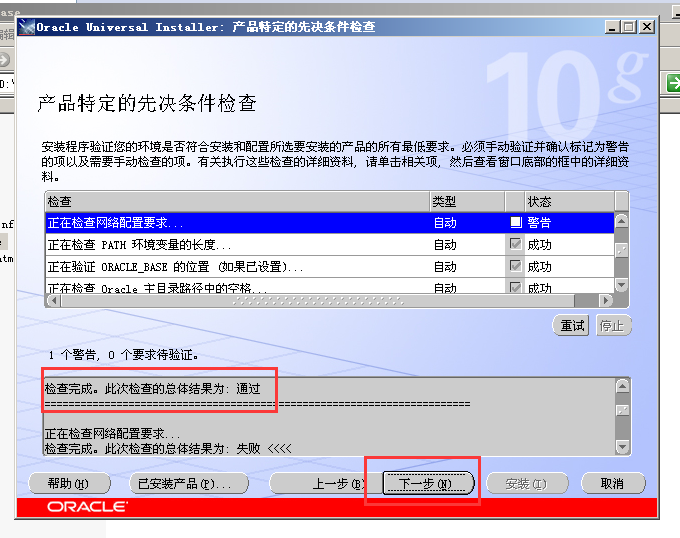Click 成功 status in ORACLE_BASE row
Image resolution: width=680 pixels, height=538 pixels.
tap(539, 267)
